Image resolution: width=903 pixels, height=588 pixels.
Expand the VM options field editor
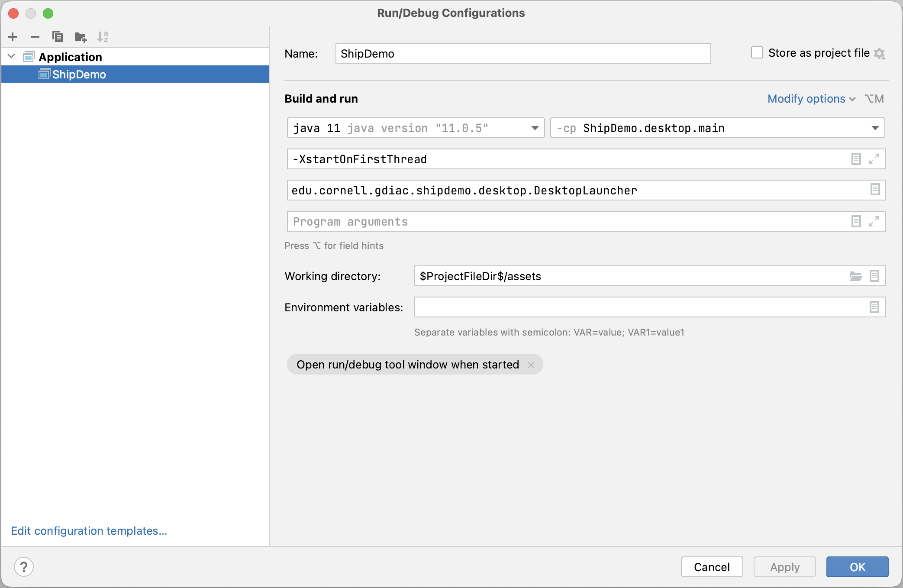(874, 159)
